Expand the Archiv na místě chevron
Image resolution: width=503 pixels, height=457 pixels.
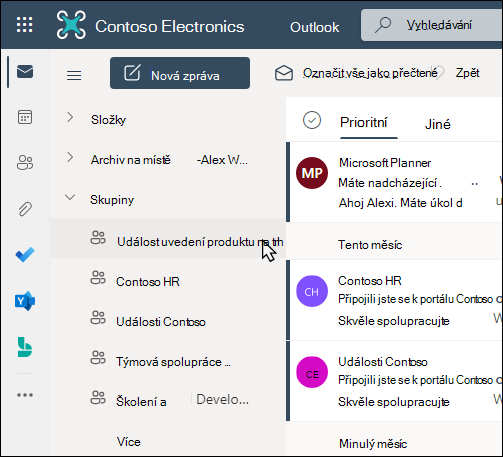coord(70,157)
